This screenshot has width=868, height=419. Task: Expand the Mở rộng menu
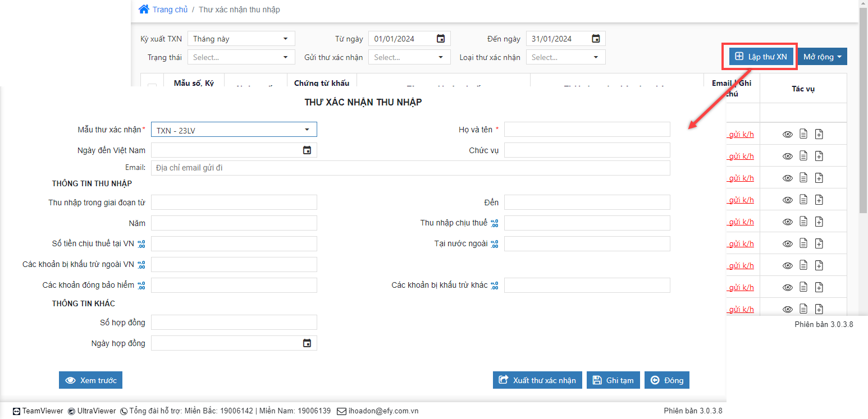822,57
